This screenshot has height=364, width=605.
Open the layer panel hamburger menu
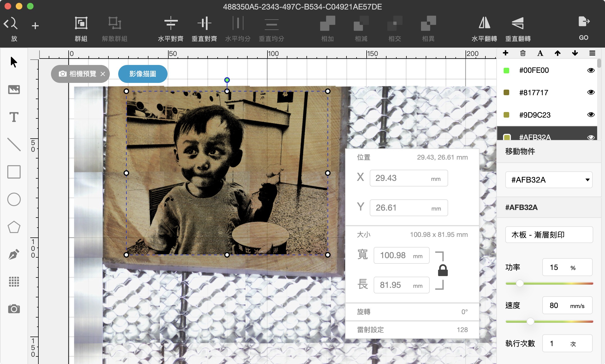(x=592, y=53)
